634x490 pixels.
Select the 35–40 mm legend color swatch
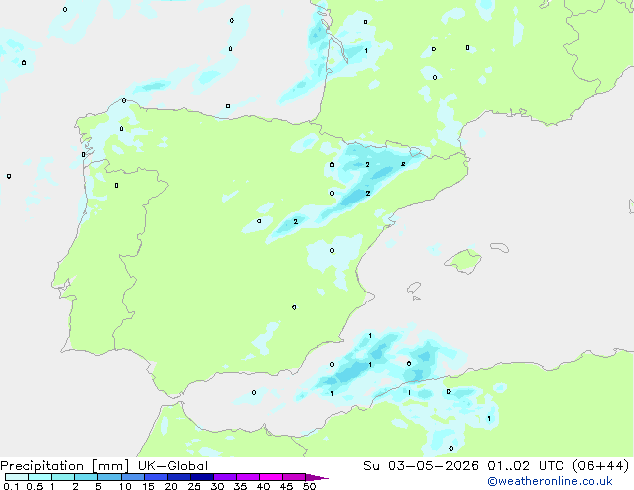pos(247,477)
